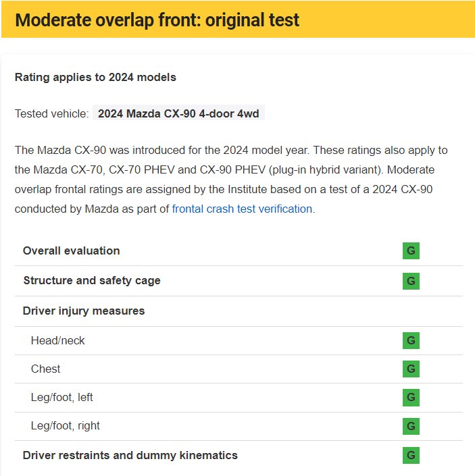Click the Leg/foot, left row label
Screen dimensions: 475x476
62,397
